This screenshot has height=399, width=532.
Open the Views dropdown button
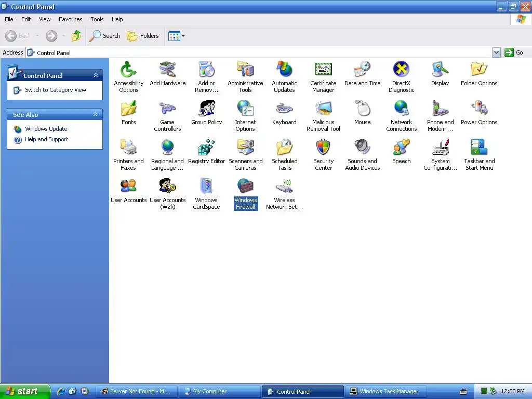pos(177,36)
